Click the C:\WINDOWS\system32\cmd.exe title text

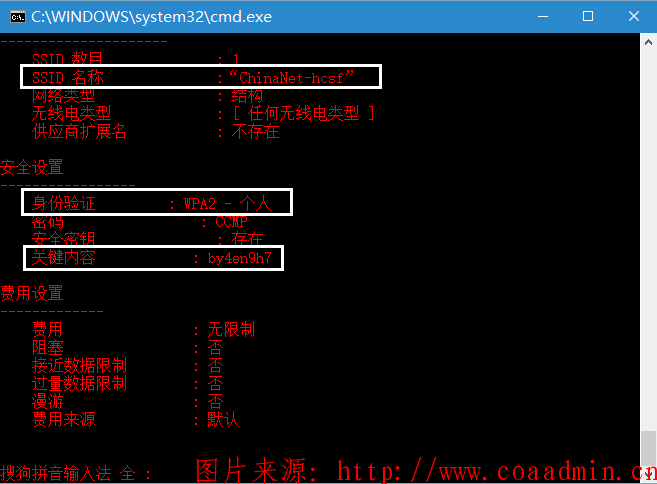point(152,17)
